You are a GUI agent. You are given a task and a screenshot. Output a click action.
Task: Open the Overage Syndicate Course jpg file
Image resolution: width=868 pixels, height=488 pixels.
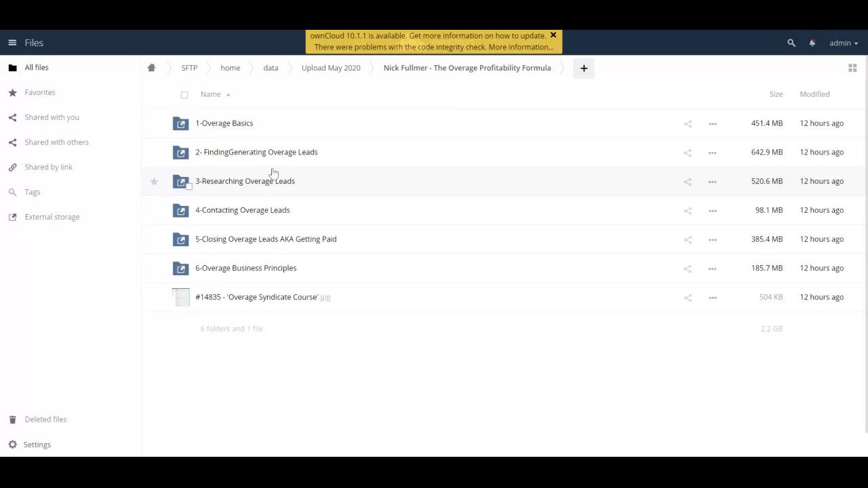(x=262, y=297)
